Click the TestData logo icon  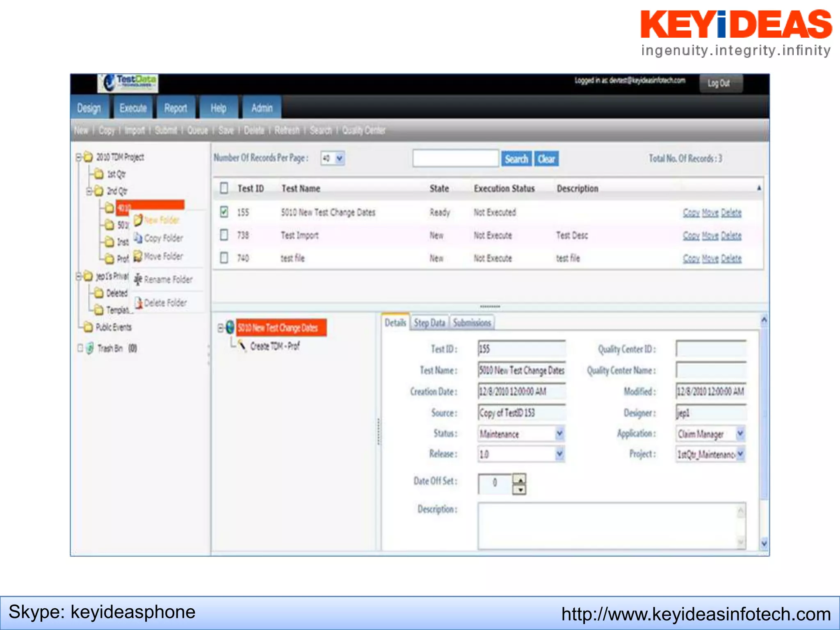click(x=128, y=83)
